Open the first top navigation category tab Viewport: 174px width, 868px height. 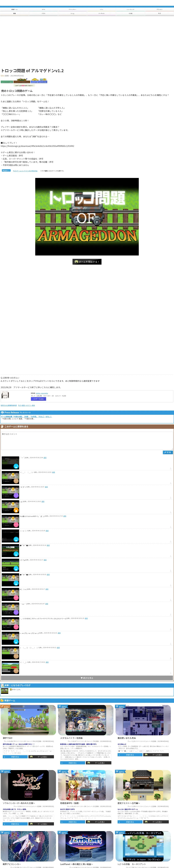(14, 9)
